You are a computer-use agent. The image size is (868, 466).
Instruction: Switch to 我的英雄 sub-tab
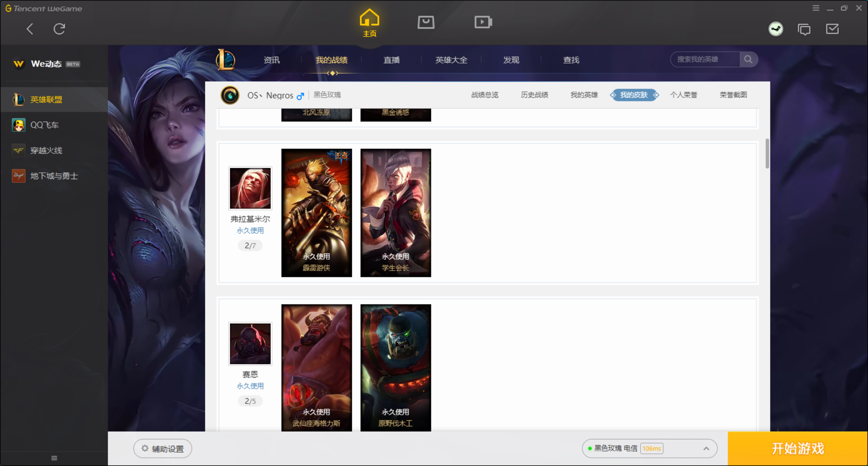point(584,95)
